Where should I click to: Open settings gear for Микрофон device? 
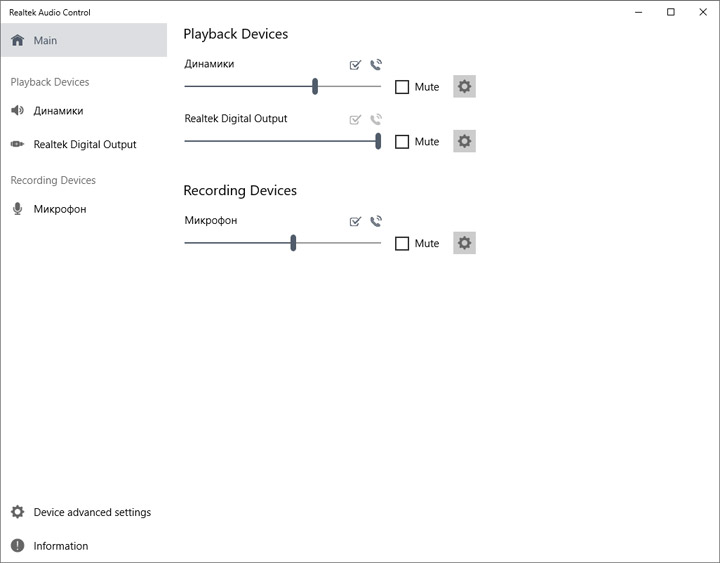point(464,243)
